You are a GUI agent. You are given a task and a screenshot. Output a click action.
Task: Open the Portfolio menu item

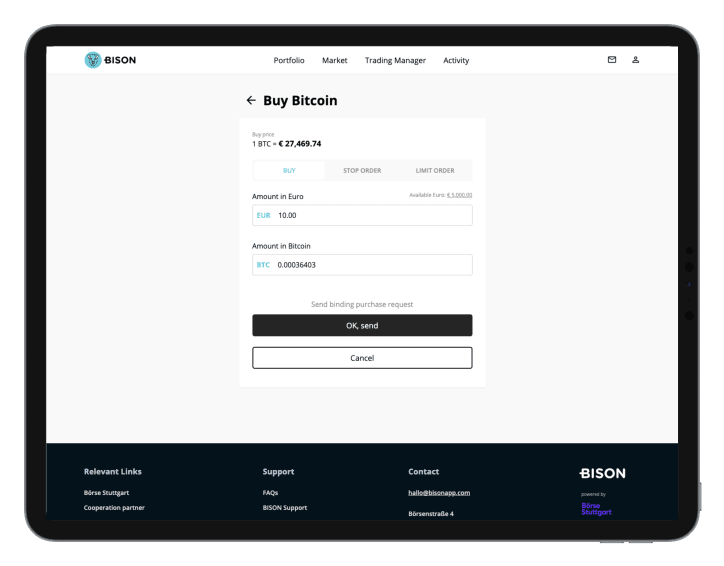(x=289, y=61)
